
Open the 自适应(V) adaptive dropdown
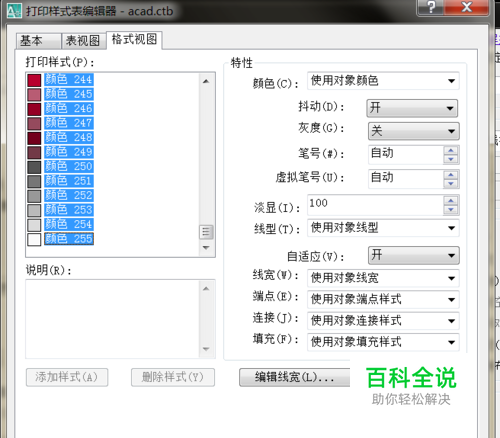(413, 255)
